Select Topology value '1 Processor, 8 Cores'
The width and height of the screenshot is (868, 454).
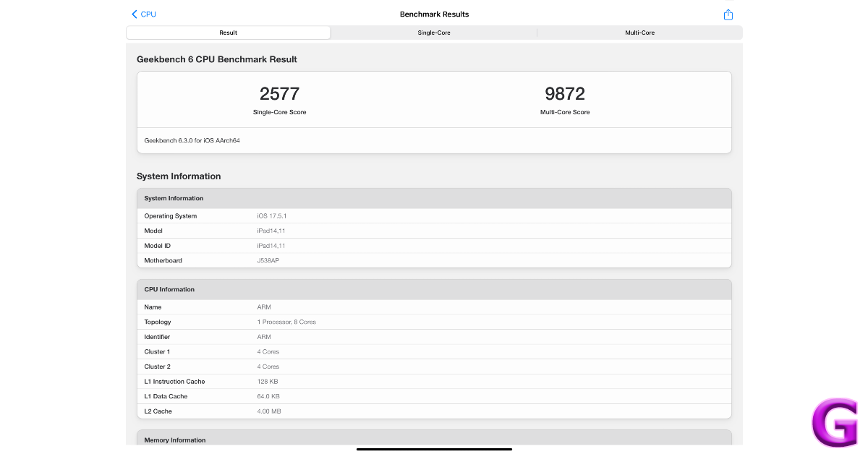coord(286,322)
